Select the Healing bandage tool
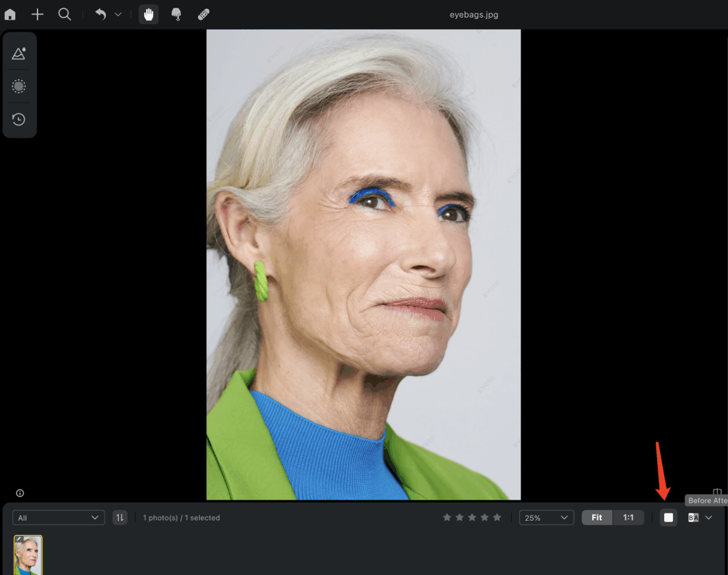The height and width of the screenshot is (575, 728). (x=204, y=15)
